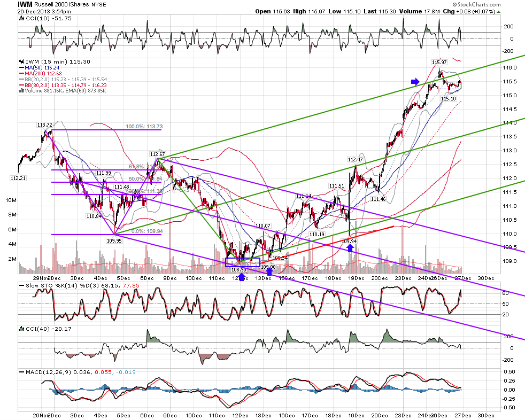Select the 'Open 115.63' header value
The height and width of the screenshot is (420, 525).
click(x=273, y=11)
